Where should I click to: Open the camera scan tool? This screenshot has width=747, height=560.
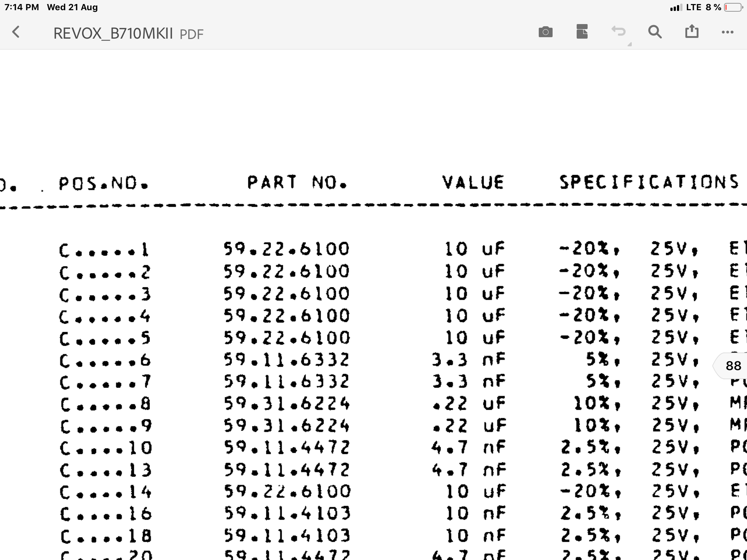pos(545,32)
